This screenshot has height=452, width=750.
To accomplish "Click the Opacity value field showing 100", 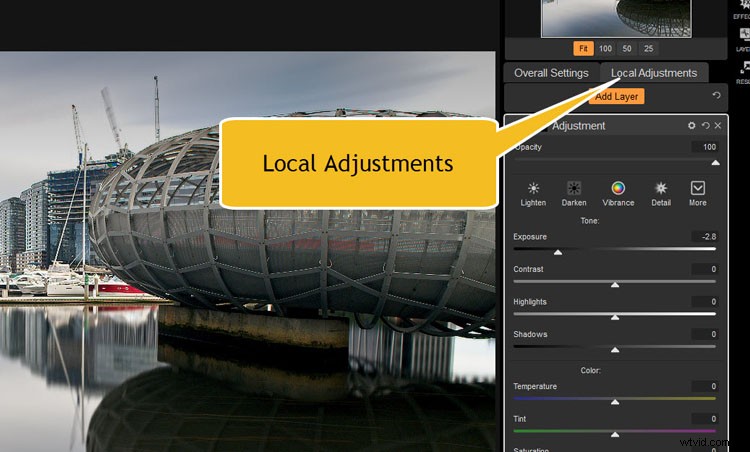I will pos(705,147).
